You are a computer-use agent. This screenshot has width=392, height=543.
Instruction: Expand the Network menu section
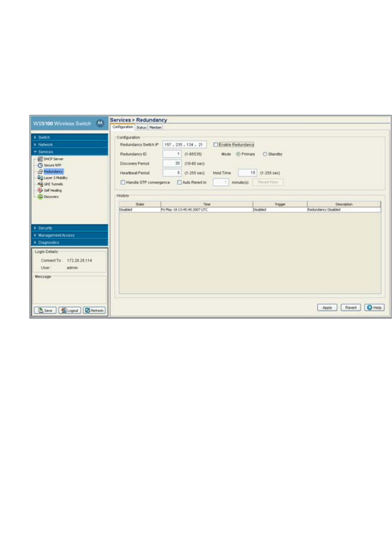[70, 145]
